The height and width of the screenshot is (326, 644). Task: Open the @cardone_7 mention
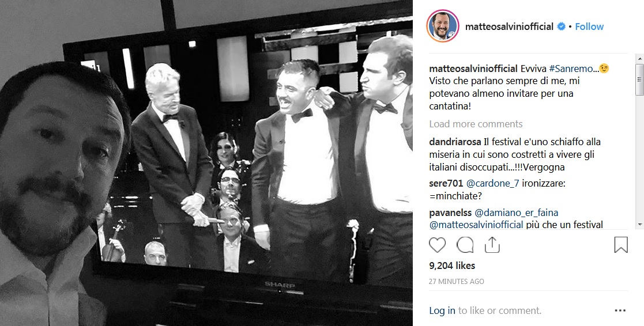tap(493, 183)
